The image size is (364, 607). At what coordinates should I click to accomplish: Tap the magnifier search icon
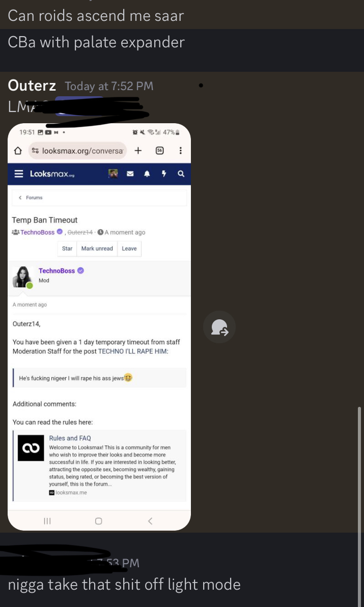(x=181, y=174)
